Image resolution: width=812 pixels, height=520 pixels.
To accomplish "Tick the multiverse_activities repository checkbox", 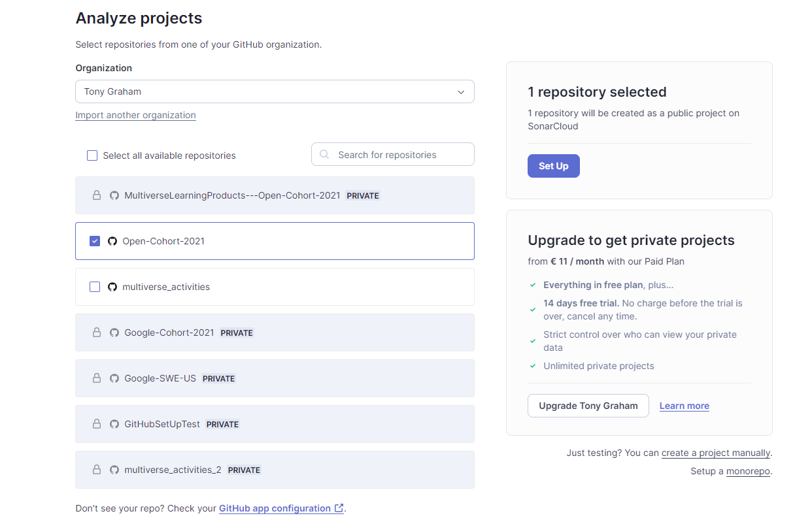I will tap(95, 287).
